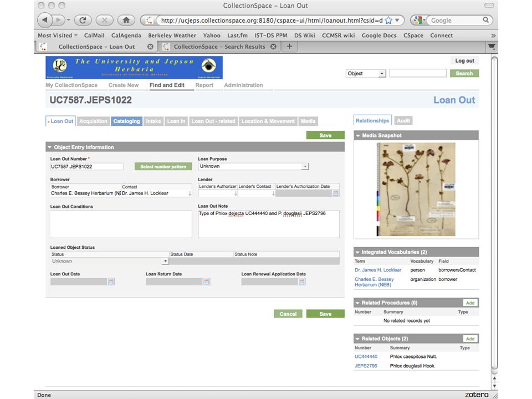The image size is (532, 399).
Task: Open the Report menu
Action: 204,85
